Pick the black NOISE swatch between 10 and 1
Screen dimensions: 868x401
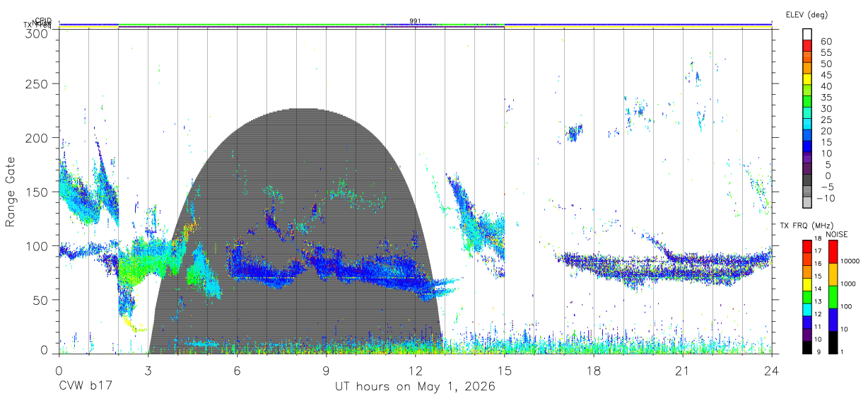point(833,342)
